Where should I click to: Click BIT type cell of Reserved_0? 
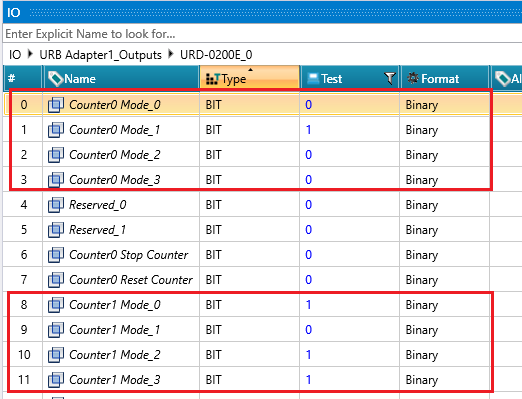tap(250, 205)
